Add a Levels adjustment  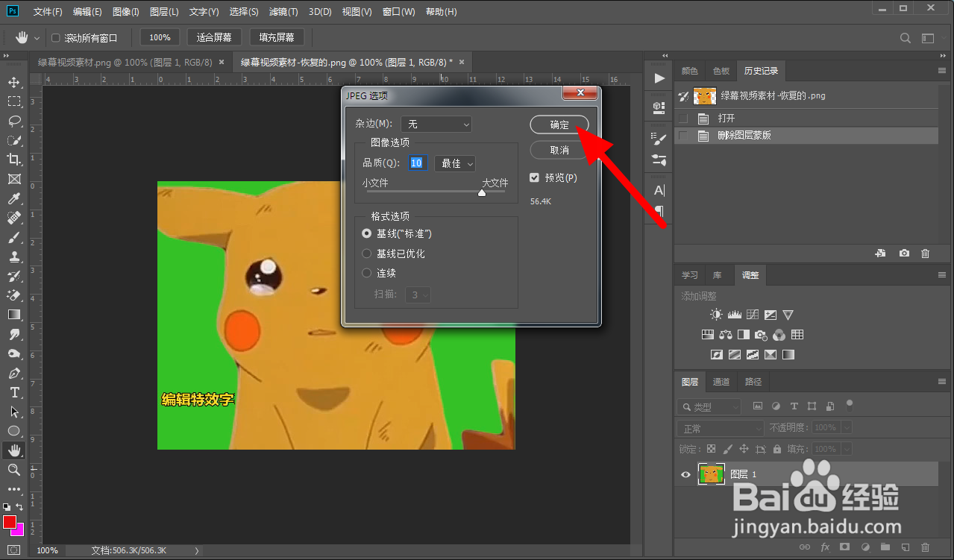click(734, 315)
